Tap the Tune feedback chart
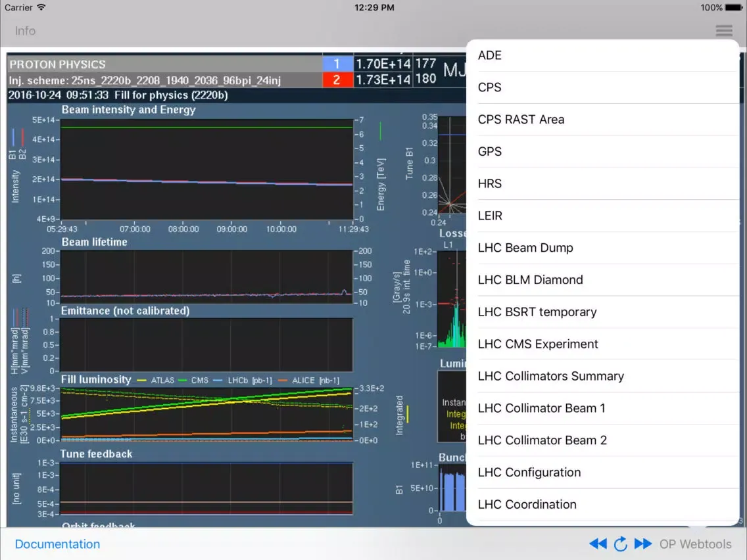The height and width of the screenshot is (560, 747). coord(206,488)
